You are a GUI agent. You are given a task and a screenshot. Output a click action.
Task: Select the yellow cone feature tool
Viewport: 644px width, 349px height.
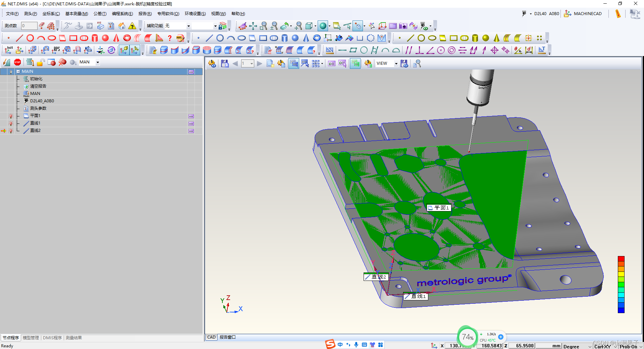pos(496,38)
